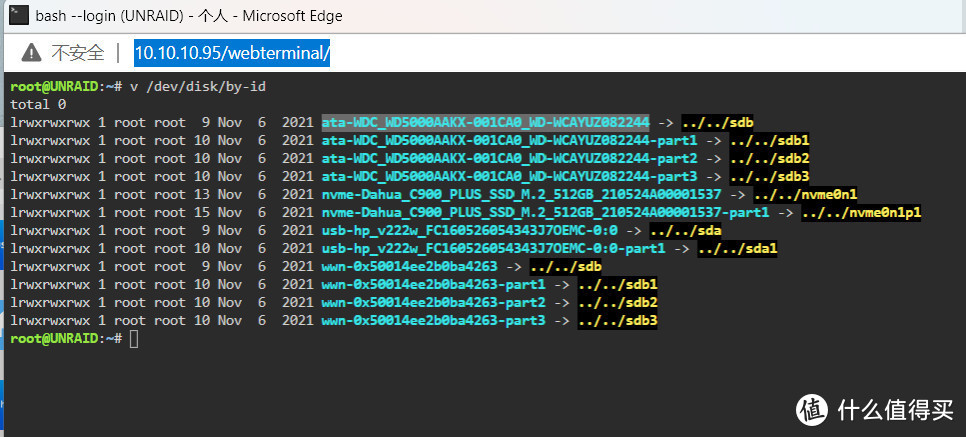Click the wwn-0x50014ee2b0ba4263-part3 entry
Image resolution: width=966 pixels, height=437 pixels.
[432, 320]
